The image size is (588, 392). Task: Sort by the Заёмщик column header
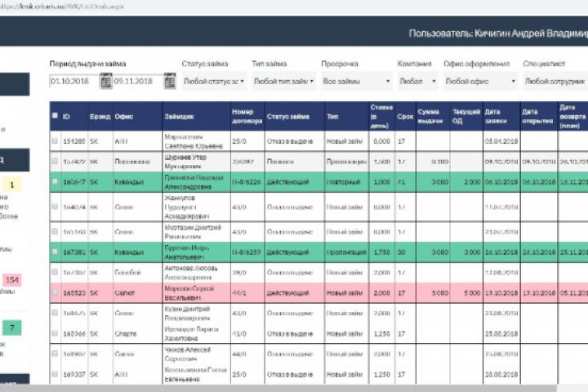click(179, 117)
